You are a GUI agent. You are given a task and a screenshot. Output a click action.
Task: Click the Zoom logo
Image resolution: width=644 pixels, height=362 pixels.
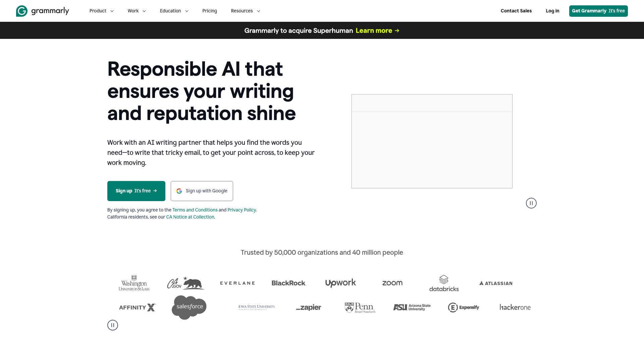click(x=392, y=283)
